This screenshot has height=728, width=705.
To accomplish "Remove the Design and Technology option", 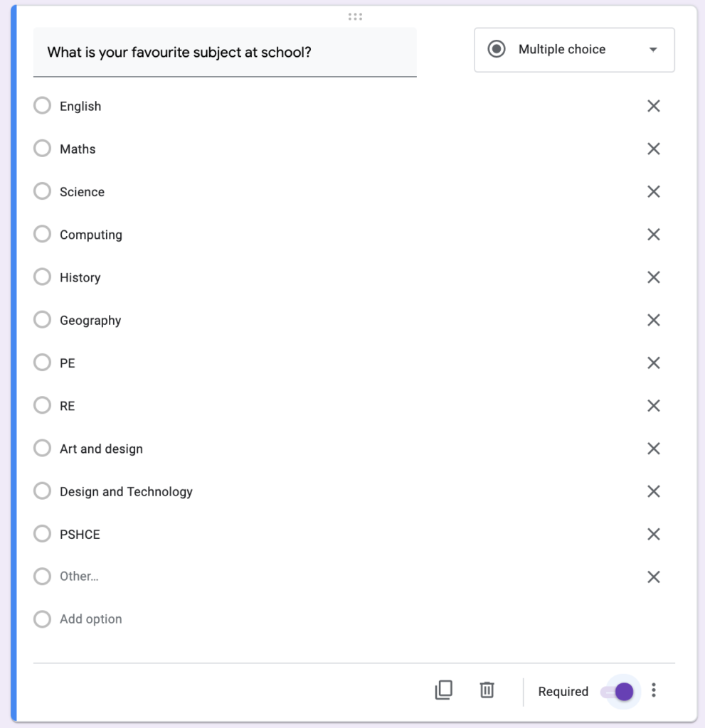I will (654, 491).
